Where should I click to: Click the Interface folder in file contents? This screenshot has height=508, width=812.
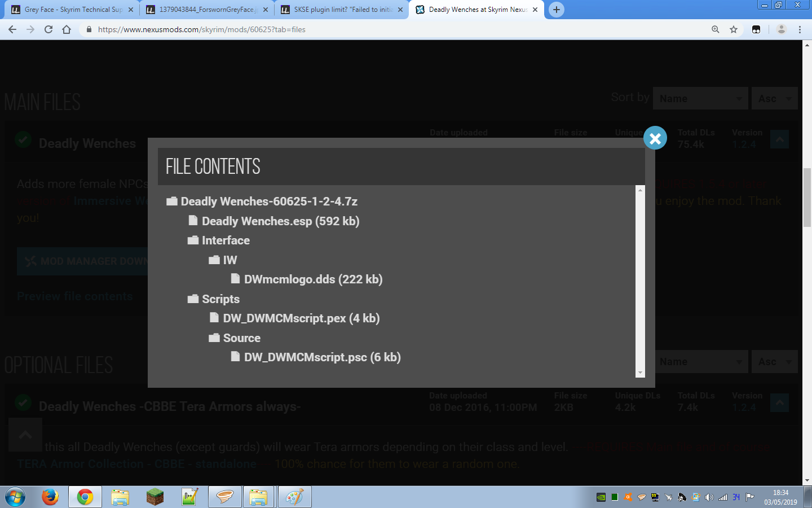(x=219, y=240)
